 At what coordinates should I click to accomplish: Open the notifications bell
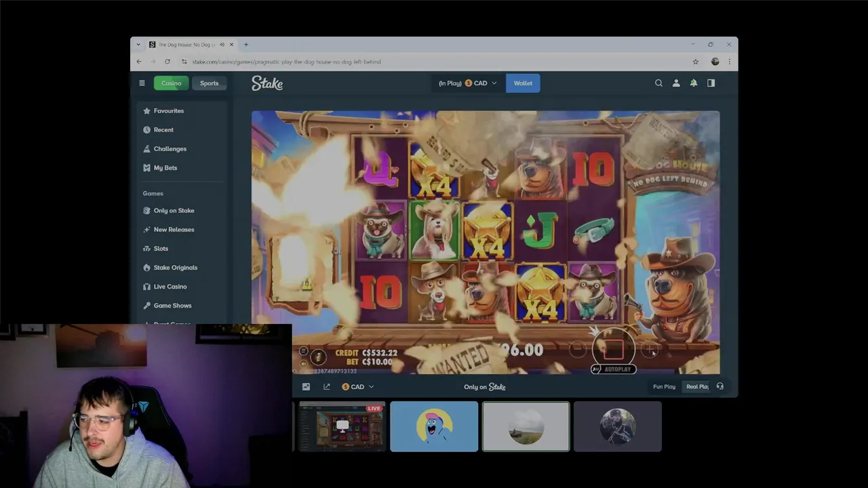[x=694, y=83]
